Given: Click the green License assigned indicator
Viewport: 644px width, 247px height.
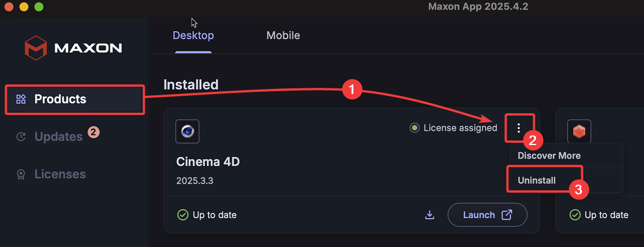Looking at the screenshot, I should pyautogui.click(x=414, y=128).
